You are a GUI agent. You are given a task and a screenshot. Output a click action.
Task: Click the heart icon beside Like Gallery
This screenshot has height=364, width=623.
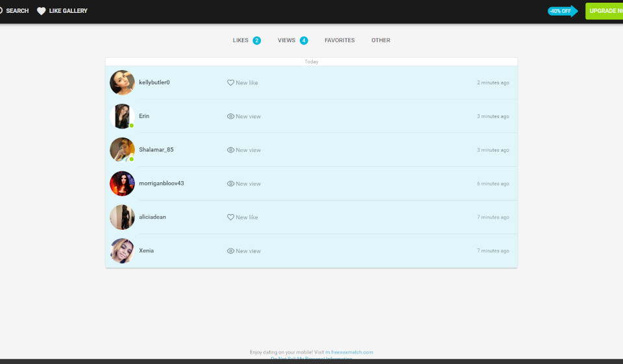[42, 11]
